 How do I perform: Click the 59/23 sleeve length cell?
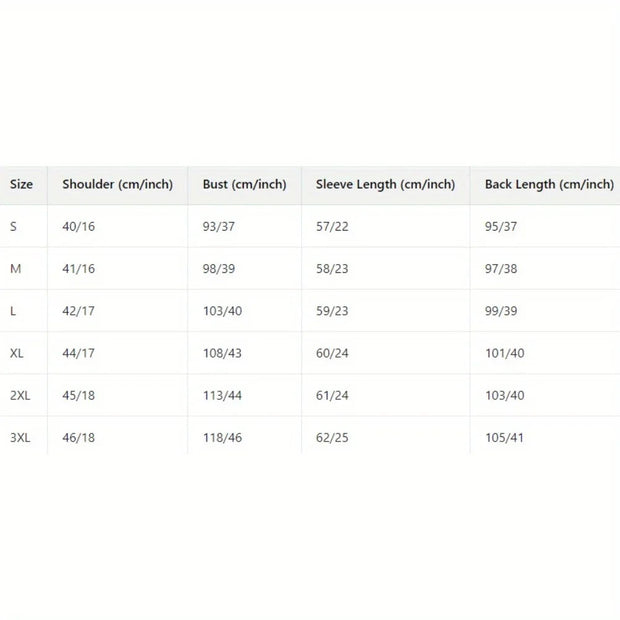pos(333,311)
